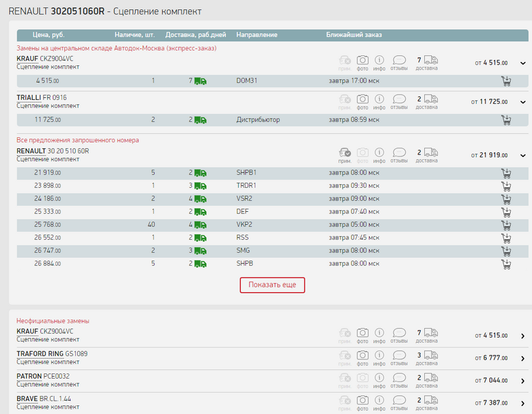
Task: Open reviews for KRAUF CKZ9004VC express item
Action: pyautogui.click(x=399, y=63)
